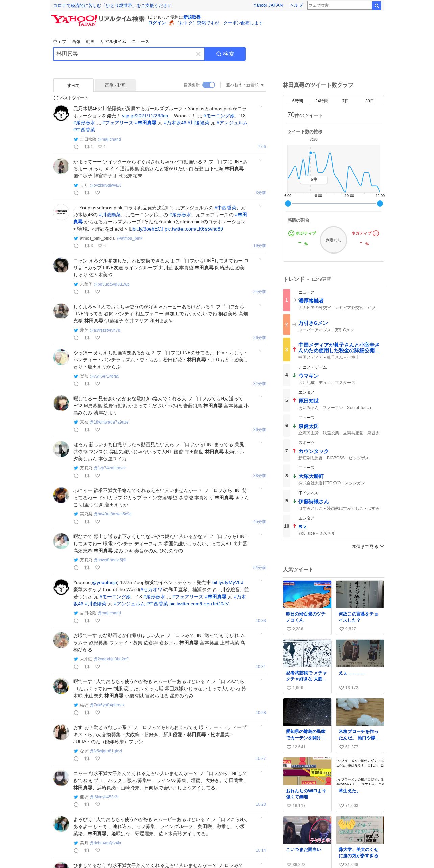
Task: Expand menu chevron on 恵奈 36分前 tweet
Action: [261, 397]
